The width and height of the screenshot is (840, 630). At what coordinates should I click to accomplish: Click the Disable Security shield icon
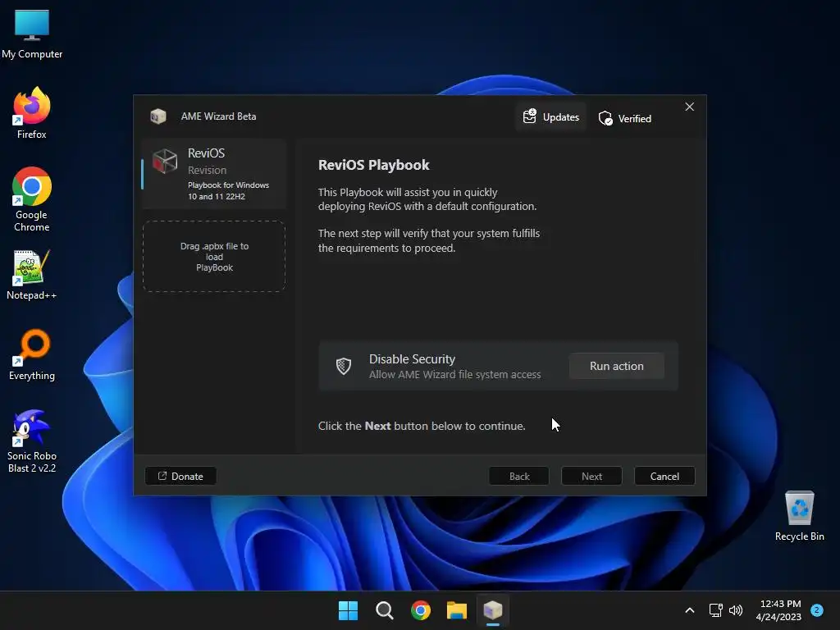(344, 366)
